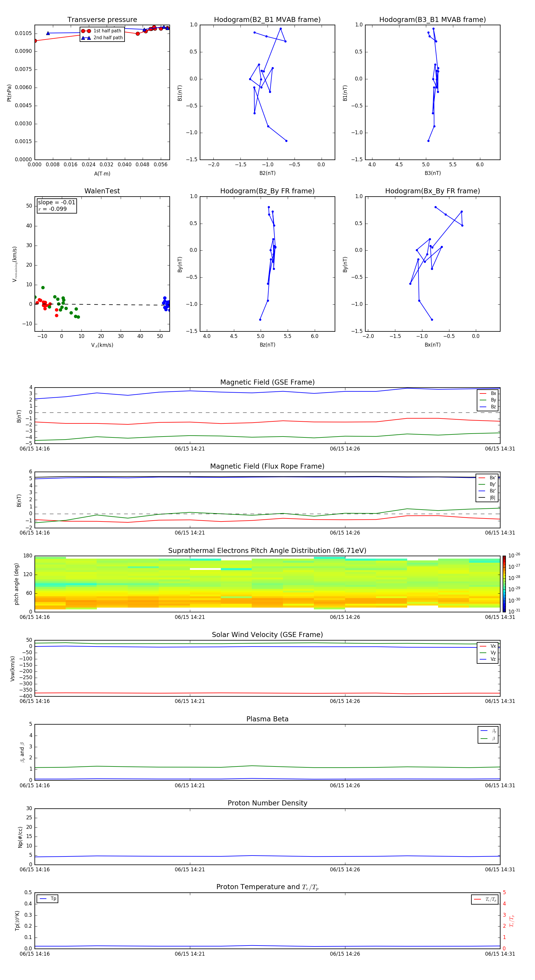Click the Magnetic Field (Flux Rope Frame) title
Image resolution: width=535 pixels, height=980 pixels.
point(267,467)
